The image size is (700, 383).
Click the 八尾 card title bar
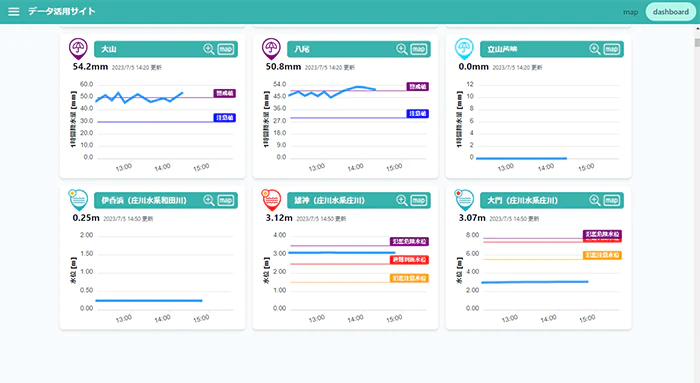point(358,49)
